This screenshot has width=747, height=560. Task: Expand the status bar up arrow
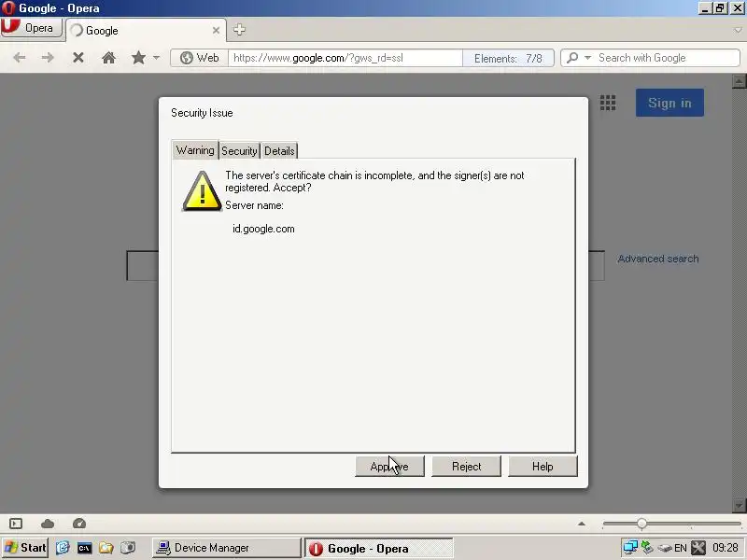click(581, 524)
